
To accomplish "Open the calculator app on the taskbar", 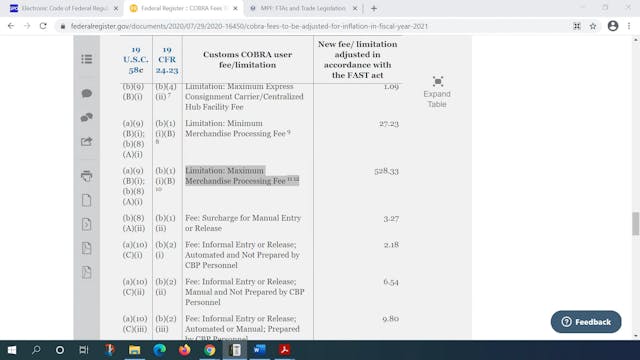I will click(235, 350).
